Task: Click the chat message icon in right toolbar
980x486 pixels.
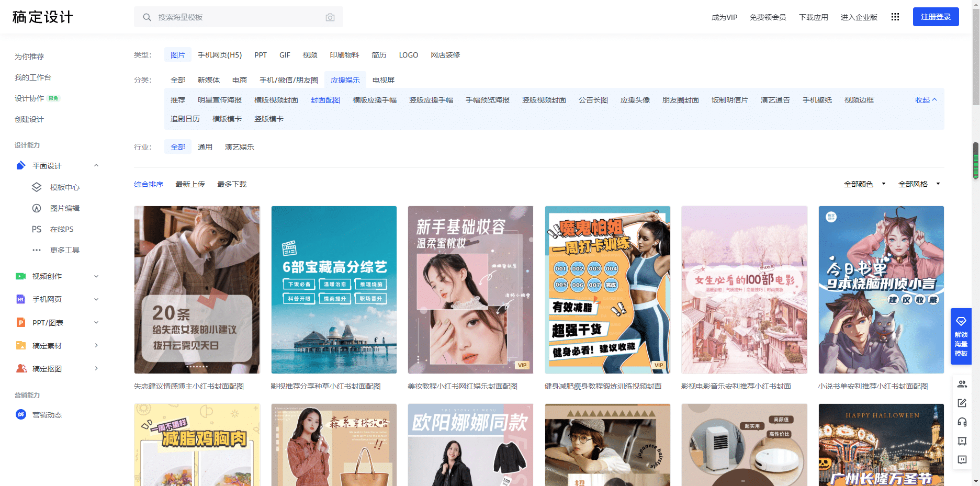Action: [x=962, y=460]
